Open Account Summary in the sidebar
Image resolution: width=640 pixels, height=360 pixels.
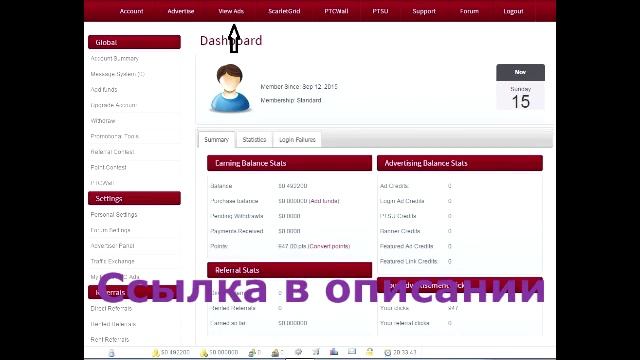(x=115, y=59)
